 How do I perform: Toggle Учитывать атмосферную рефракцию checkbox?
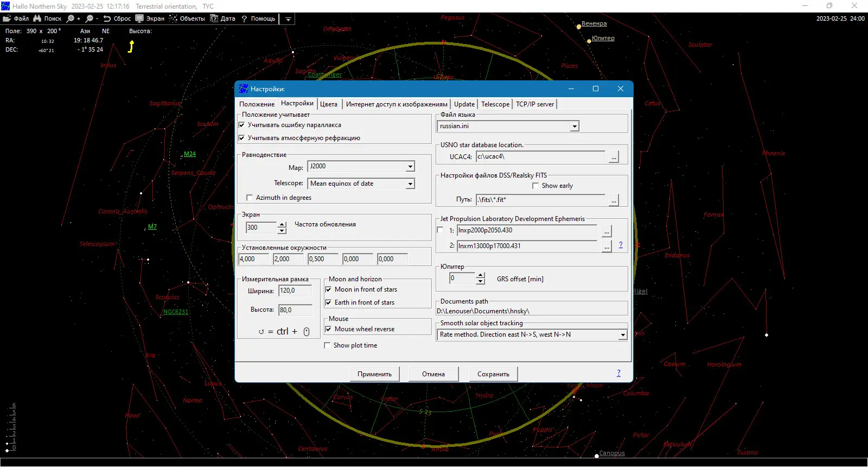[x=241, y=138]
